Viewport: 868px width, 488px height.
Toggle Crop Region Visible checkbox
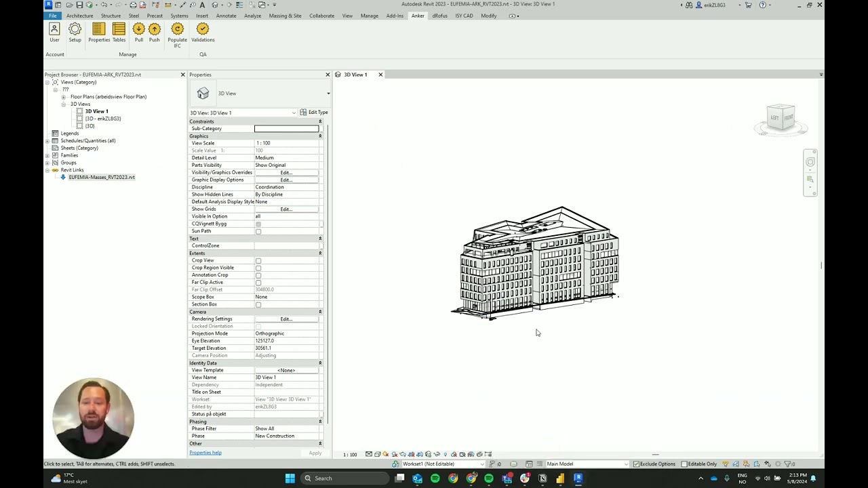[258, 268]
